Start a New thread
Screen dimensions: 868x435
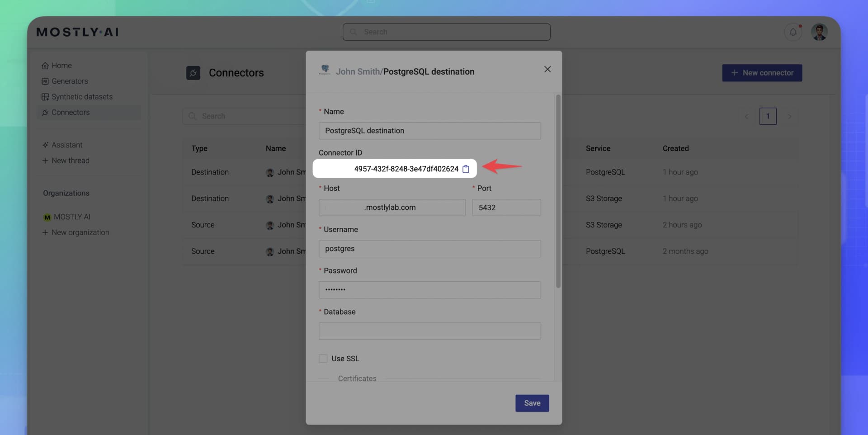coord(71,161)
